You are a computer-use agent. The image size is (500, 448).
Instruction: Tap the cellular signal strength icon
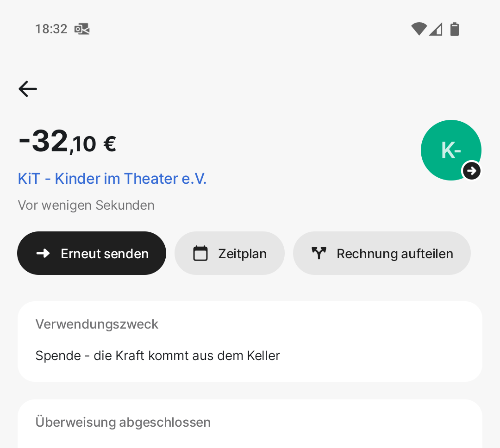click(436, 29)
